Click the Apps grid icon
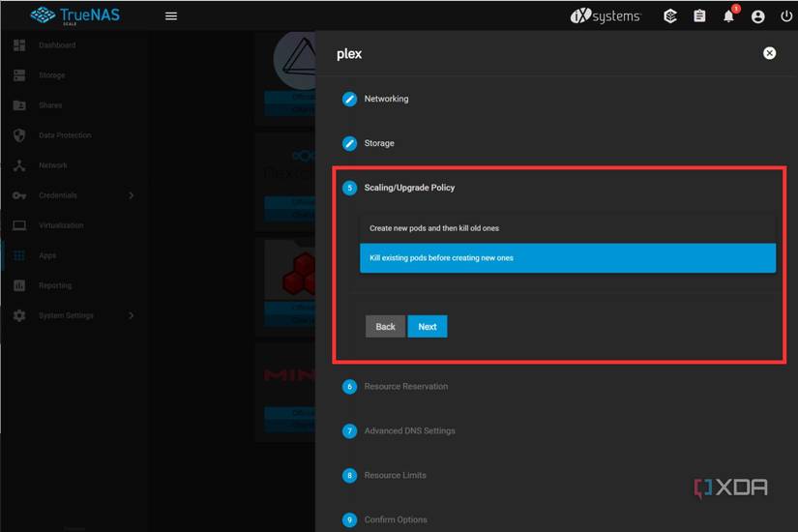This screenshot has width=798, height=532. [x=19, y=255]
